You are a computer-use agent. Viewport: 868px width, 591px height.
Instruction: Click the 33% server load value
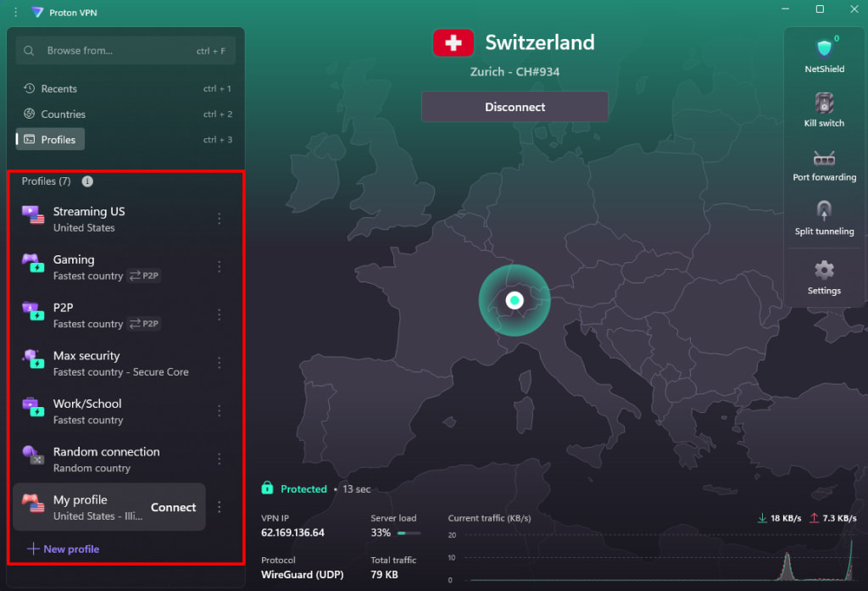pos(381,532)
